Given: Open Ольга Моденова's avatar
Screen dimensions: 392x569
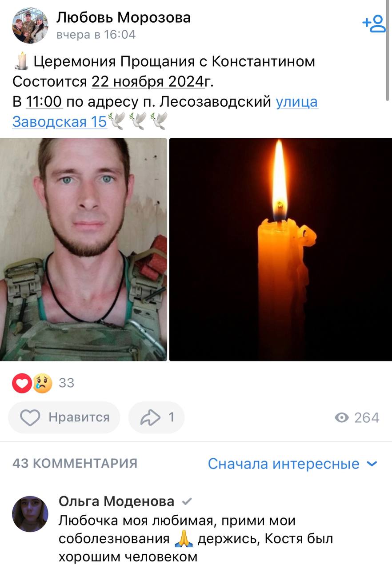Looking at the screenshot, I should (x=30, y=514).
